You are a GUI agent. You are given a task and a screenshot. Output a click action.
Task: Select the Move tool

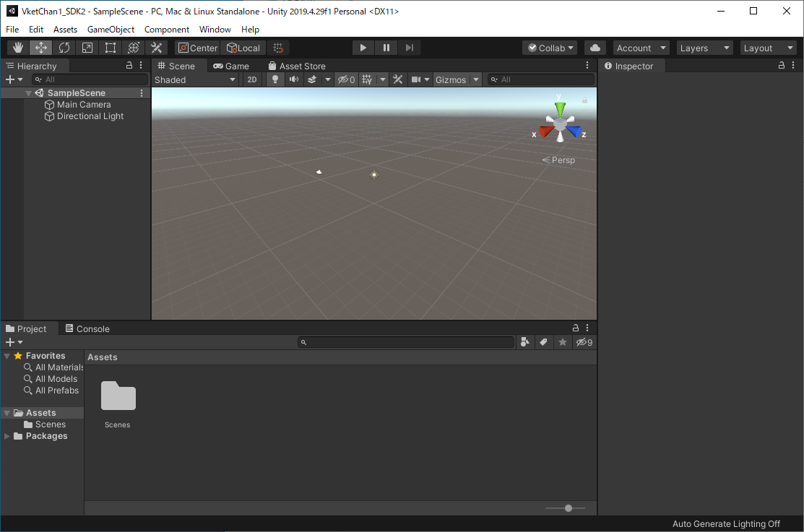(x=40, y=47)
